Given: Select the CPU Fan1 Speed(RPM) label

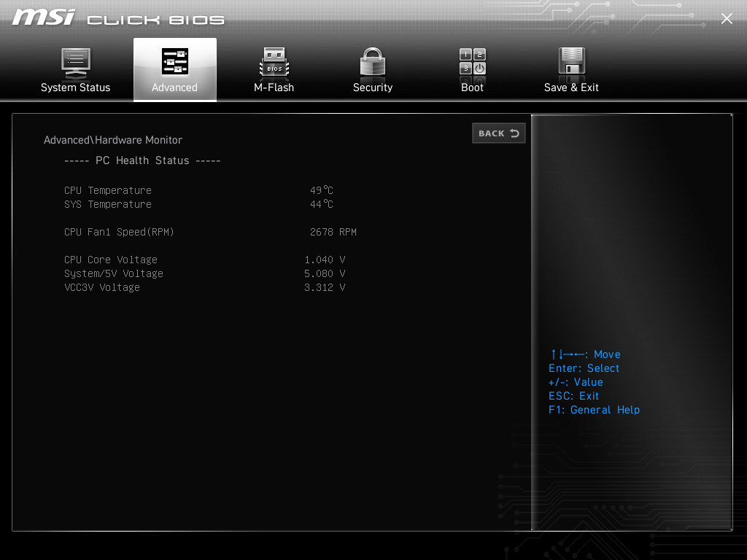Looking at the screenshot, I should 119,232.
